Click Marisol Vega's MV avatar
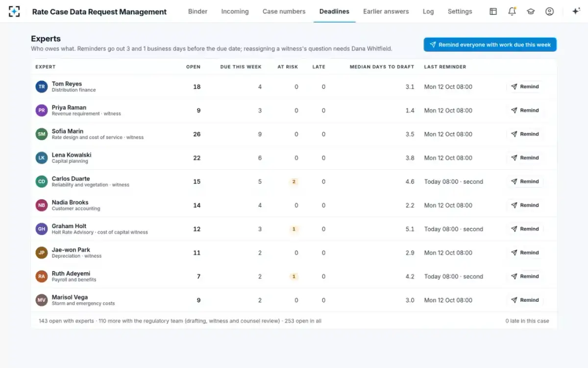The image size is (588, 368). (42, 300)
